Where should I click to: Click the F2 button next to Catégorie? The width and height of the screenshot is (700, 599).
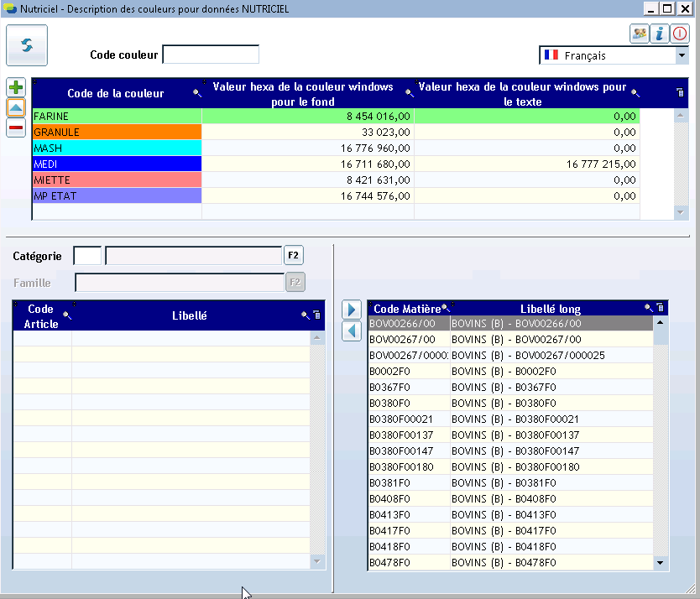(293, 255)
